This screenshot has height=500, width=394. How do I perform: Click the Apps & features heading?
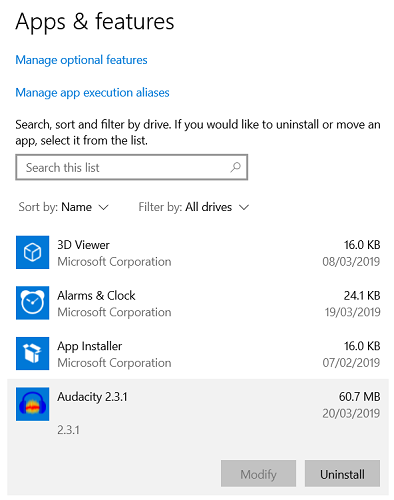click(95, 22)
